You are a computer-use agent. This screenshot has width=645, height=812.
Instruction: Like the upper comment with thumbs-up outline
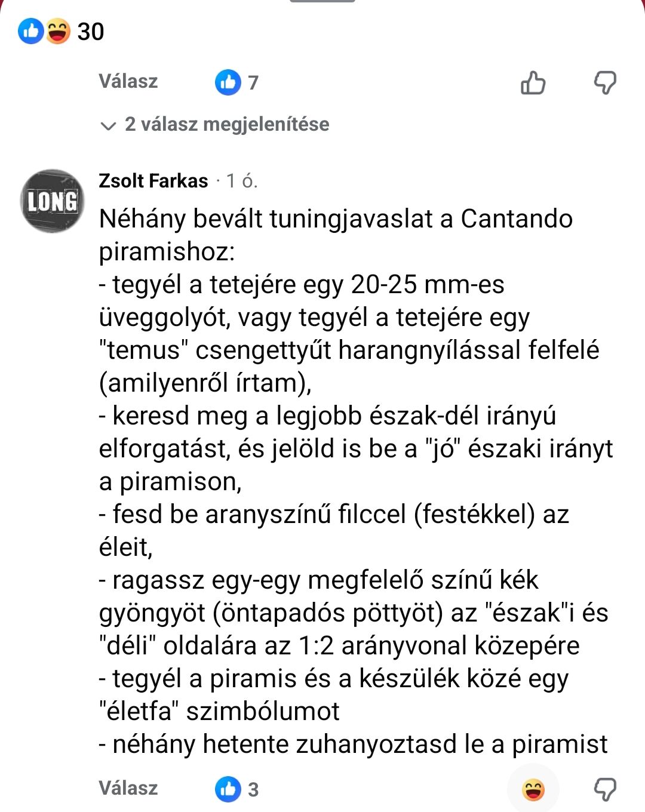pos(533,82)
